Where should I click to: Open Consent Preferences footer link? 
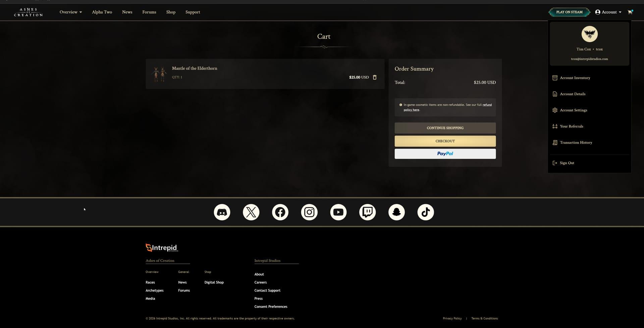(271, 307)
